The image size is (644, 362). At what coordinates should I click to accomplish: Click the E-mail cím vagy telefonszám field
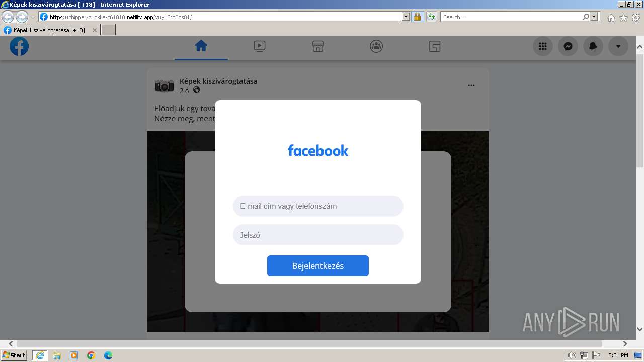pos(318,206)
